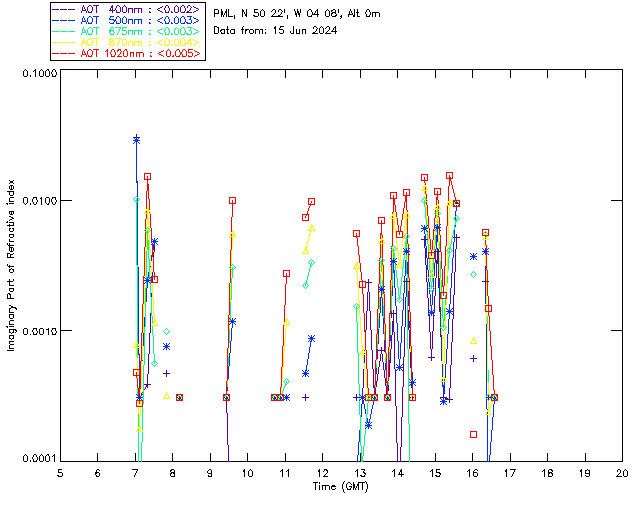Click the blue asterisk peak near 7 GMT
This screenshot has width=640, height=512.
point(136,140)
